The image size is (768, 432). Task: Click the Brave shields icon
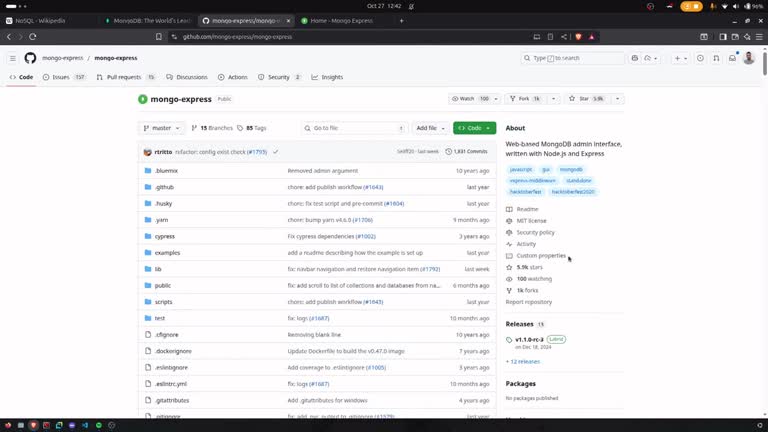(578, 37)
